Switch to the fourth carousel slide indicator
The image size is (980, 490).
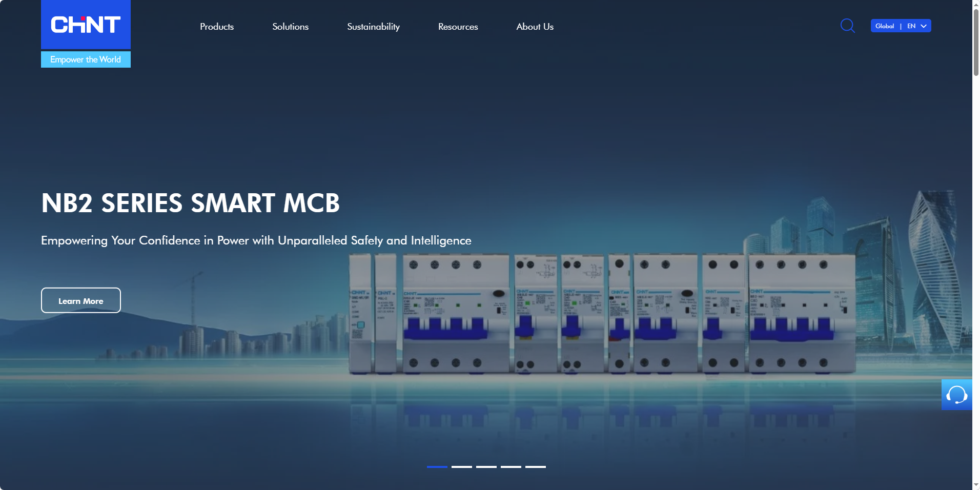click(511, 467)
